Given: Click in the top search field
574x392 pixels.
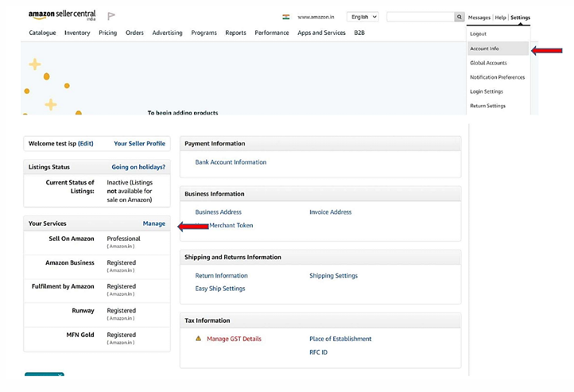Looking at the screenshot, I should pyautogui.click(x=420, y=17).
